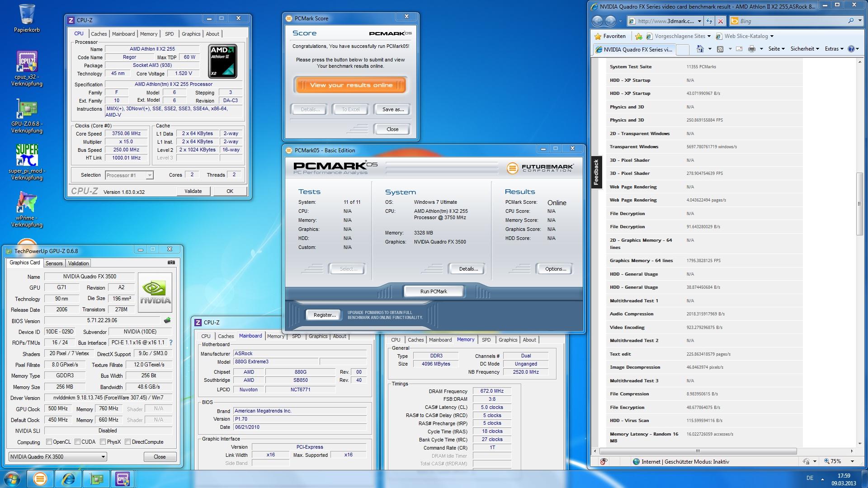868x488 pixels.
Task: Expand the Vorgeschlagene Sites dropdown
Action: pyautogui.click(x=709, y=36)
